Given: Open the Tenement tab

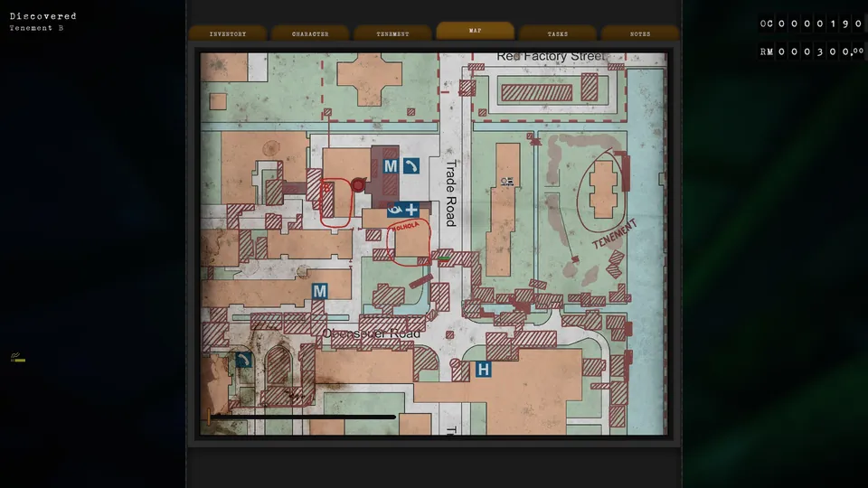Looking at the screenshot, I should [x=392, y=33].
